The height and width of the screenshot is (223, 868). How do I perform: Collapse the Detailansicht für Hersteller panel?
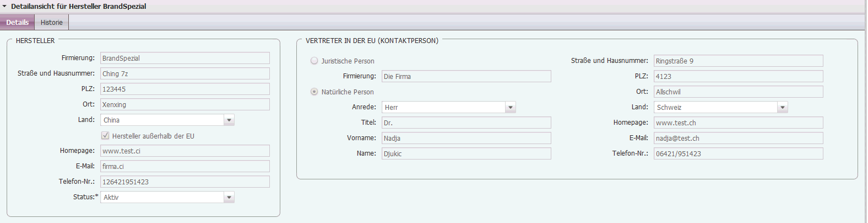(x=4, y=7)
